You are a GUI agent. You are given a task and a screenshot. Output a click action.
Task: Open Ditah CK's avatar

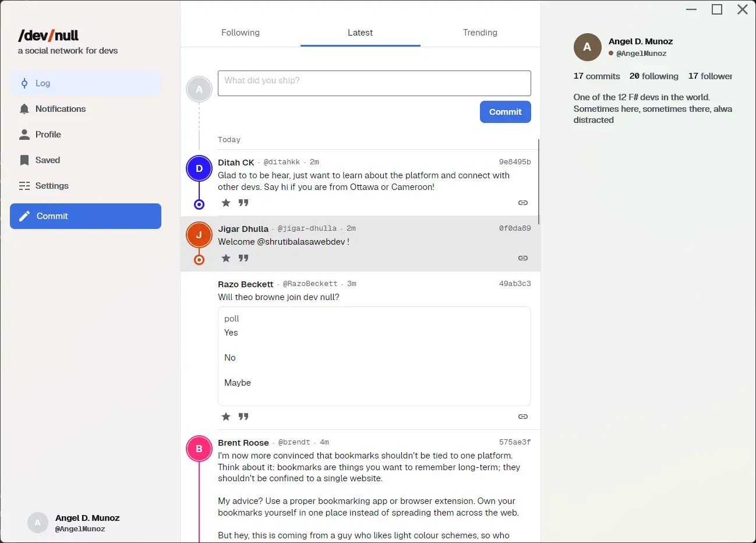[199, 169]
